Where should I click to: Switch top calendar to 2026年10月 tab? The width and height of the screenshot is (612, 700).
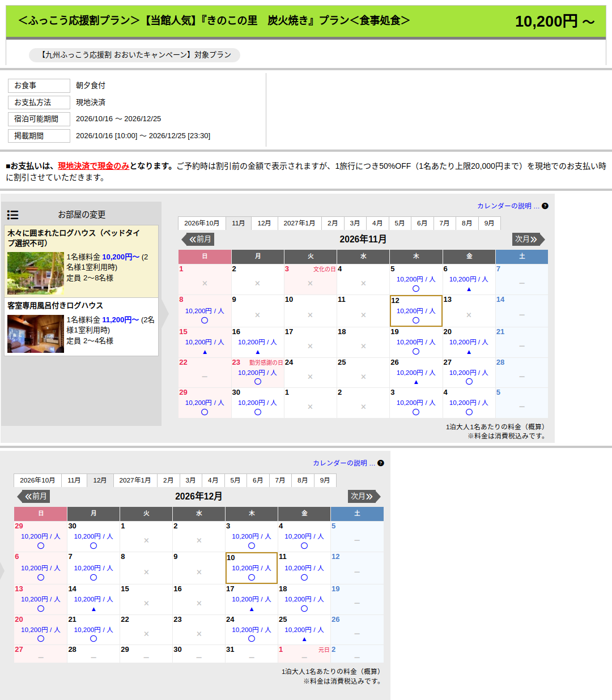tap(202, 223)
